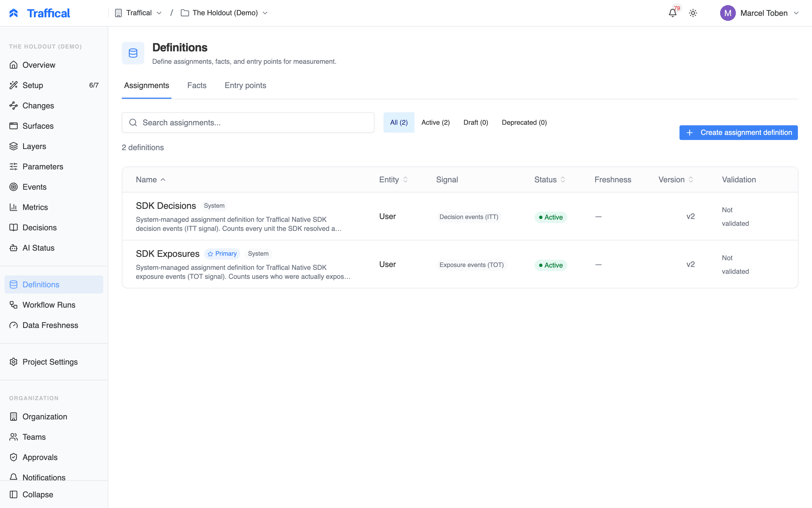Click the Metrics bar chart icon
This screenshot has height=508, width=812.
click(x=14, y=207)
